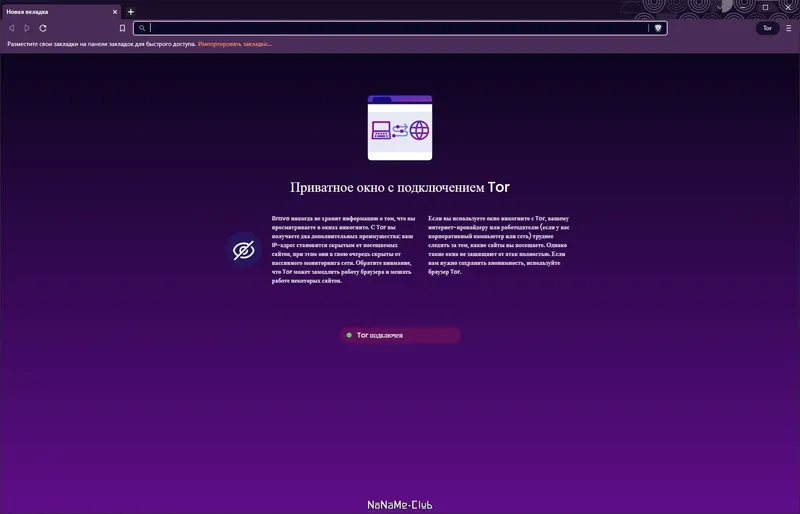Open Brave Shields lion icon

pos(658,28)
